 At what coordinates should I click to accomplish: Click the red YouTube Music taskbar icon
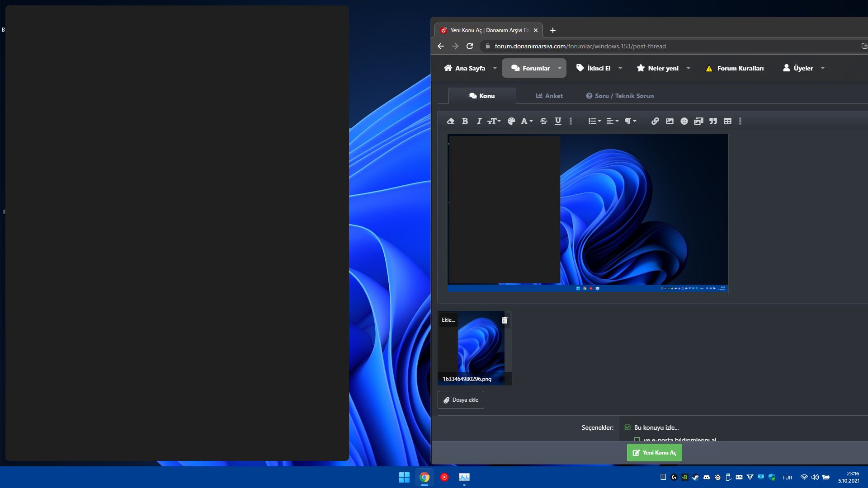click(444, 477)
